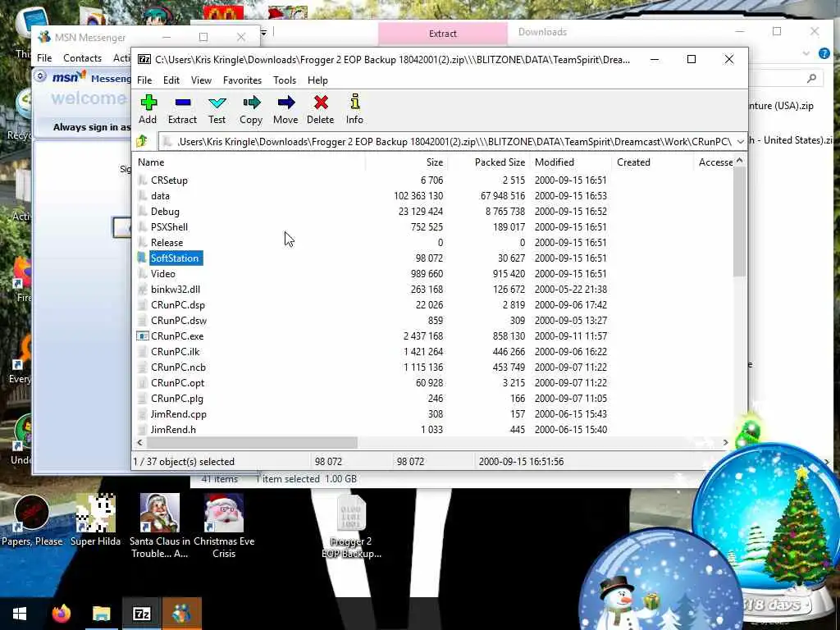This screenshot has width=840, height=630.
Task: Click the scroll right arrow in file list
Action: tap(726, 442)
